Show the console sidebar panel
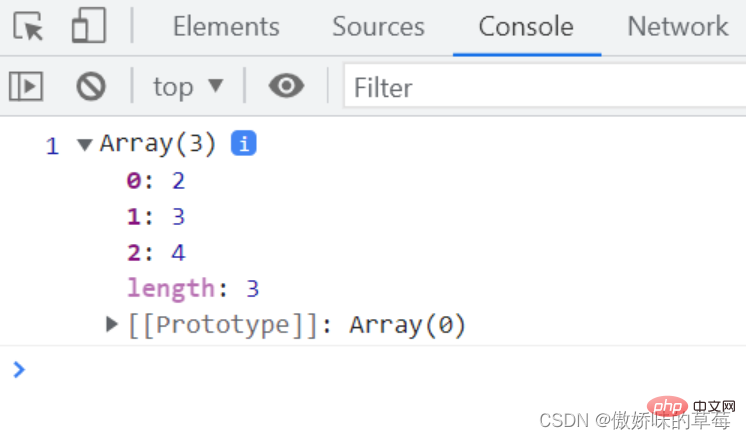This screenshot has width=746, height=439. (x=26, y=87)
